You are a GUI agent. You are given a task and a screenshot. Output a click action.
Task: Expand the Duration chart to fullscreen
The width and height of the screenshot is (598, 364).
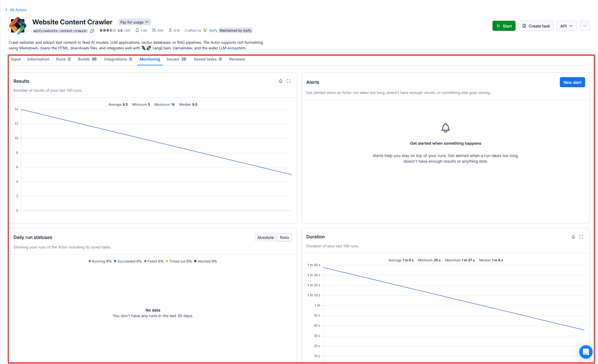click(581, 237)
